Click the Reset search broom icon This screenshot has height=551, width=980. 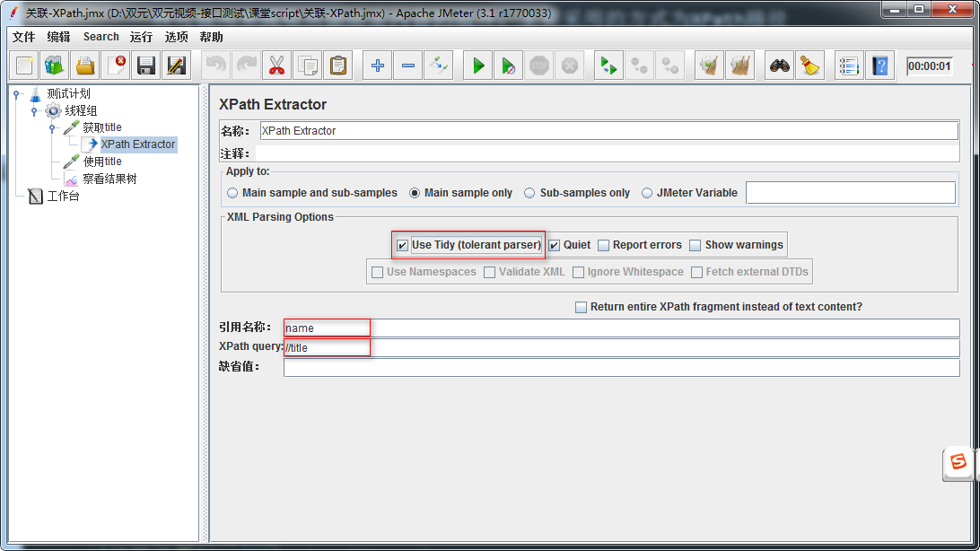click(x=810, y=66)
